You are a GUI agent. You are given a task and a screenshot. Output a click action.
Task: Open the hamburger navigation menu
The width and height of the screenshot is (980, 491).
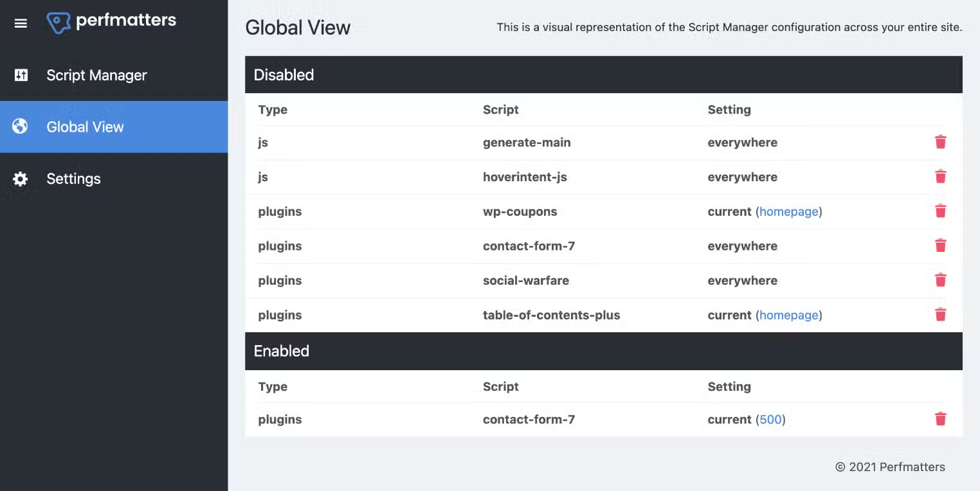tap(21, 23)
